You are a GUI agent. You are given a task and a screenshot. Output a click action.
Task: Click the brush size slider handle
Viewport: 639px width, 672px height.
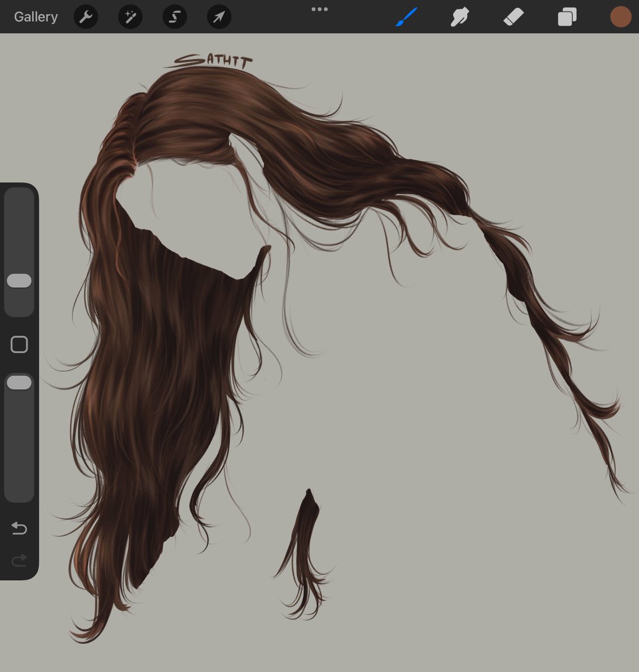(19, 281)
